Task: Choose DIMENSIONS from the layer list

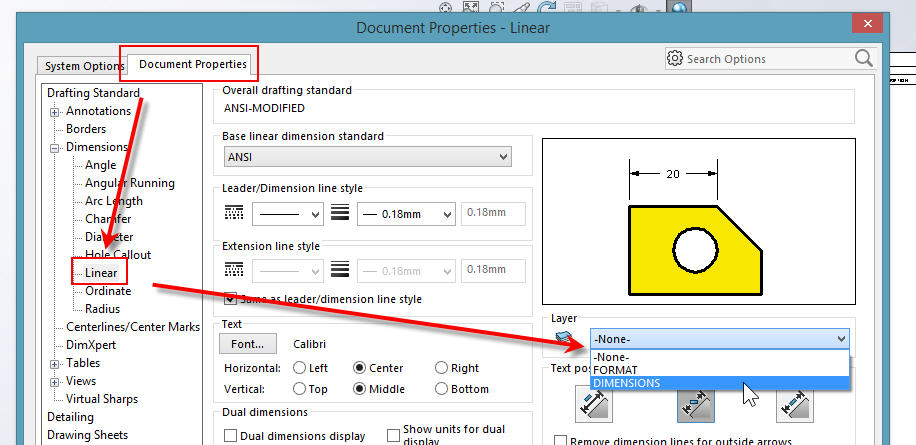Action: [720, 383]
